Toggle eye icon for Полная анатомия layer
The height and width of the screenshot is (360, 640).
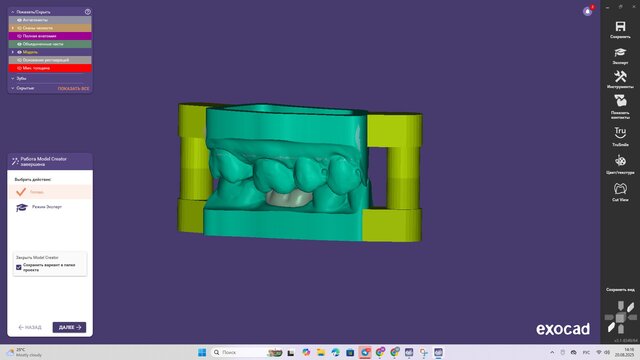19,36
